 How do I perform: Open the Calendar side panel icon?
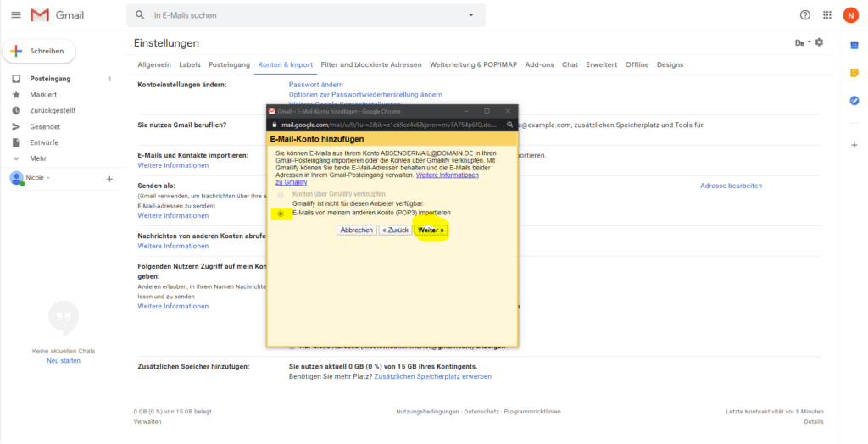[854, 45]
